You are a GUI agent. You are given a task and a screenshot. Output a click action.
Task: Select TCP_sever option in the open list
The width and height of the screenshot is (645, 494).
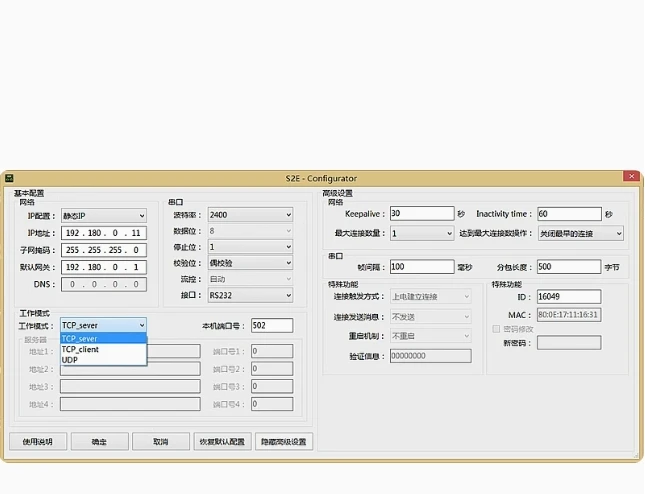coord(81,338)
